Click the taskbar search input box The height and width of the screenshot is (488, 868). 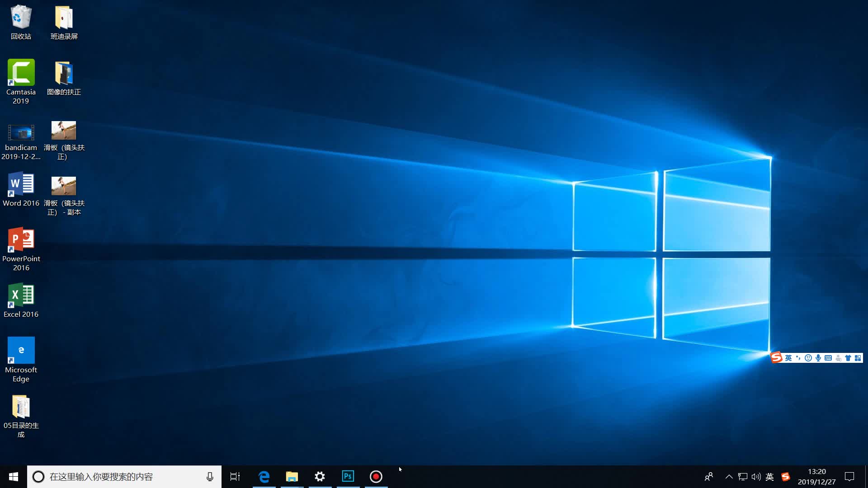pos(124,477)
